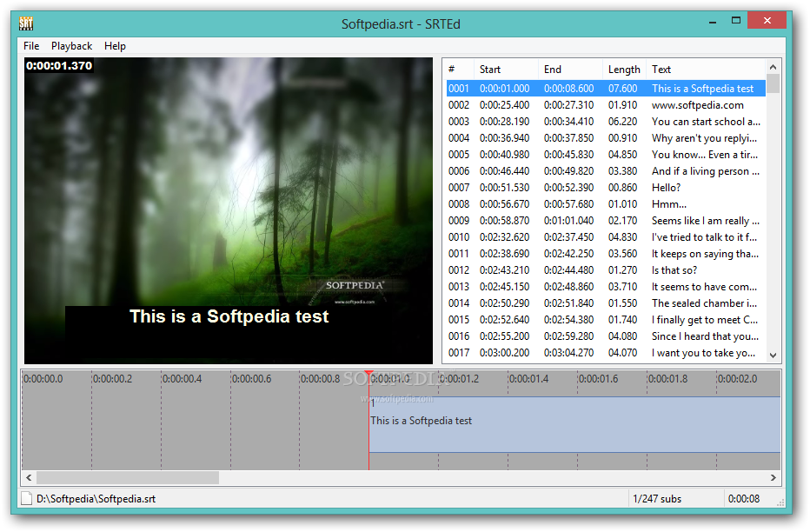The height and width of the screenshot is (532, 810).
Task: Click the Text column header
Action: tap(706, 70)
